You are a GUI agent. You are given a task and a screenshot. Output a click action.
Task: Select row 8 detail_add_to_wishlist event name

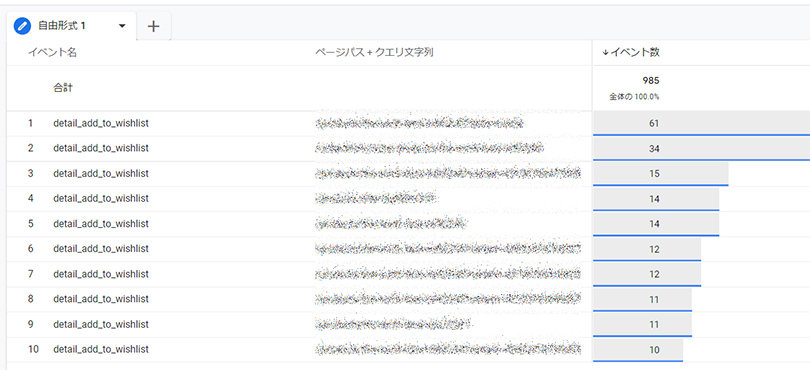tap(101, 299)
